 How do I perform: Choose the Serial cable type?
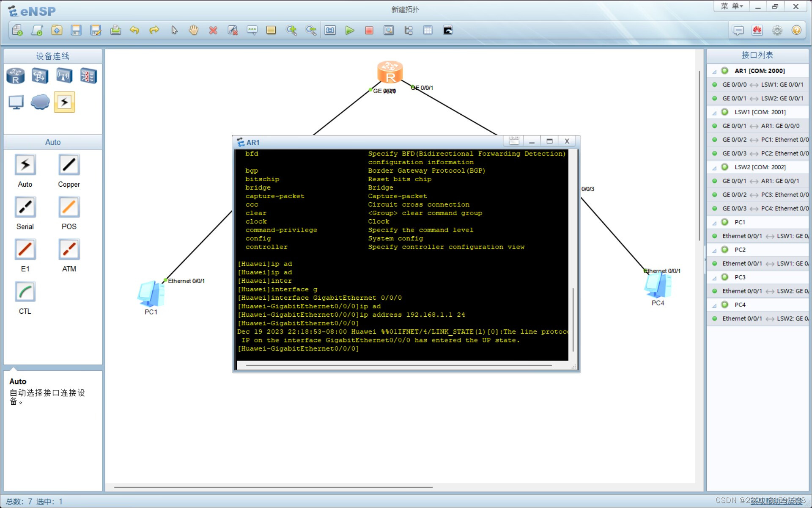[25, 207]
